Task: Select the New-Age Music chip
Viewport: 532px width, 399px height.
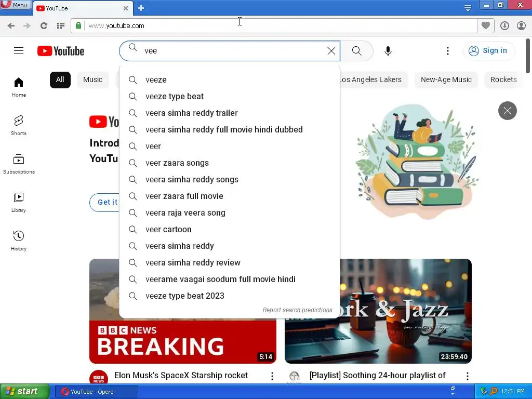Action: [x=446, y=79]
